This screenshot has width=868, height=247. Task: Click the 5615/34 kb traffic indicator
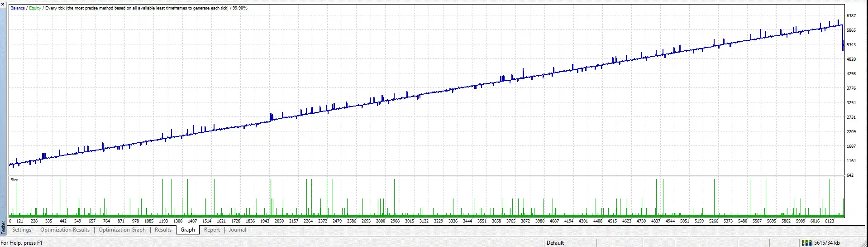point(827,243)
